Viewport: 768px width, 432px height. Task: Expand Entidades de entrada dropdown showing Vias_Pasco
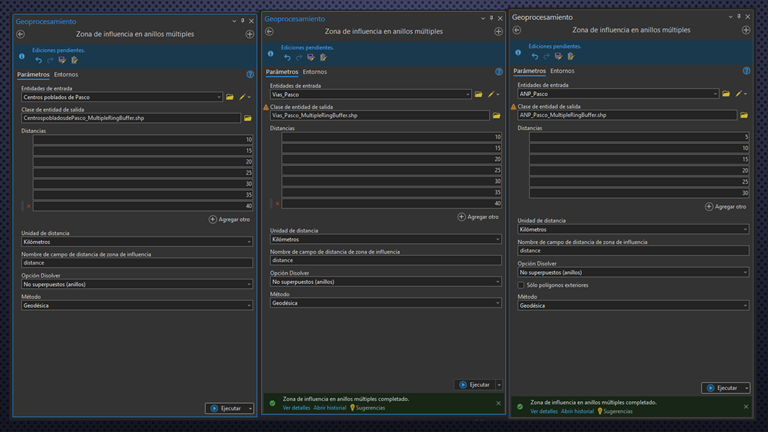(x=466, y=95)
